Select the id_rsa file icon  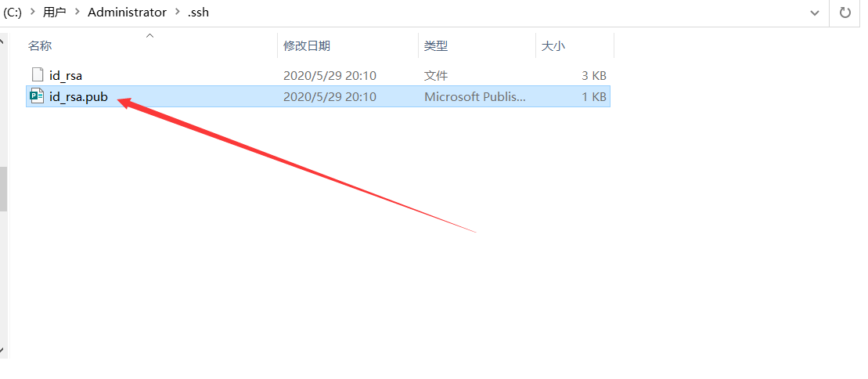point(37,75)
